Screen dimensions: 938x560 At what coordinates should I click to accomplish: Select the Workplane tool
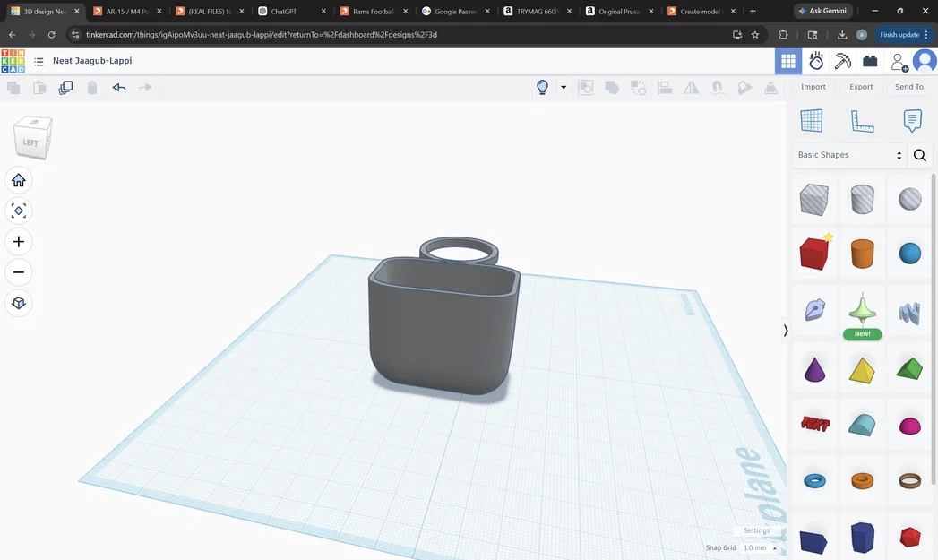[812, 120]
